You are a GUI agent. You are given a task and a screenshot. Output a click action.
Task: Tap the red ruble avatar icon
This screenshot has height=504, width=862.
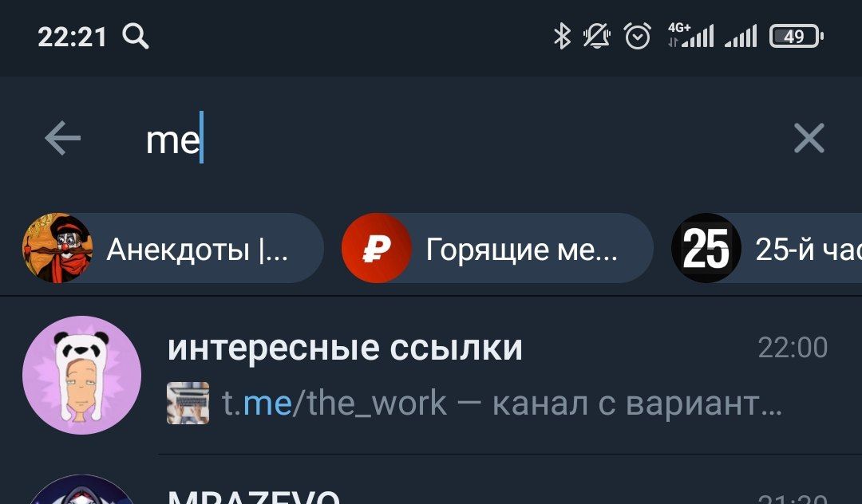click(377, 248)
